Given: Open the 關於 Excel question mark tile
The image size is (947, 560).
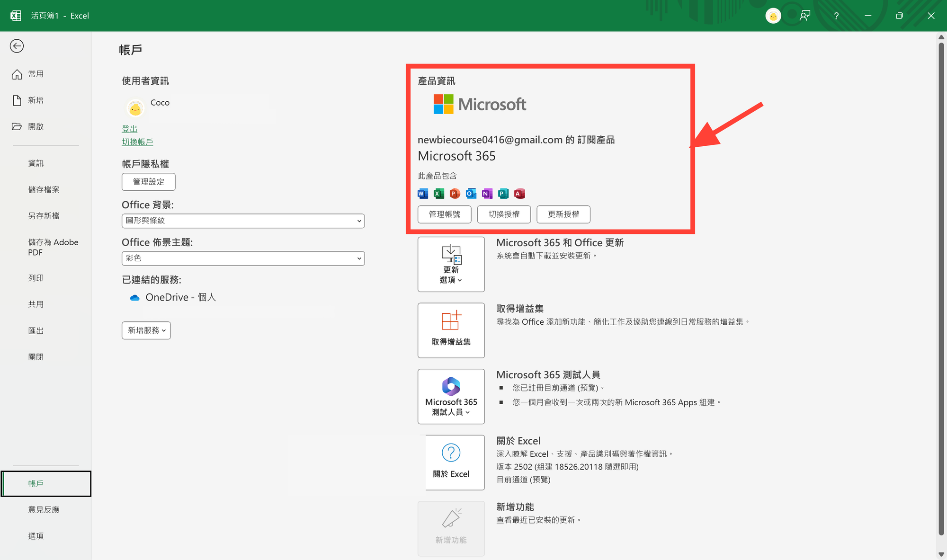Looking at the screenshot, I should point(451,462).
